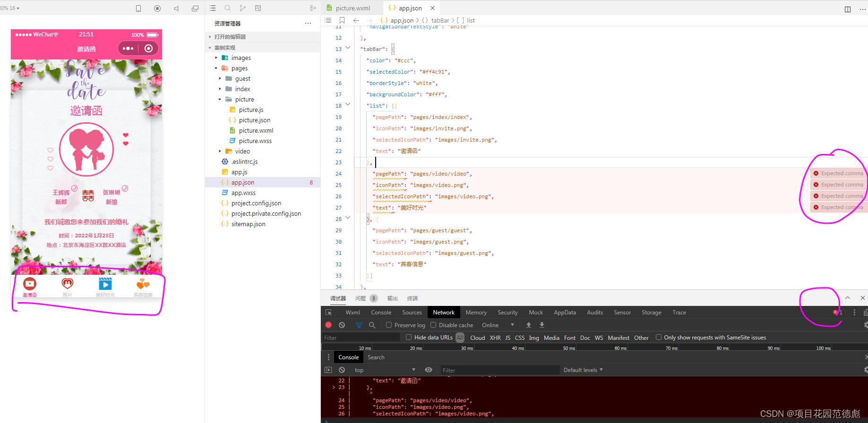
Task: Open 资源管理器 more-actions ellipsis
Action: [x=308, y=23]
